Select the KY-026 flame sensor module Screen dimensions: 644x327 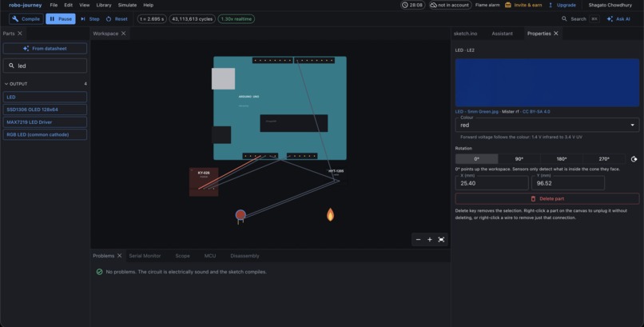(x=204, y=182)
